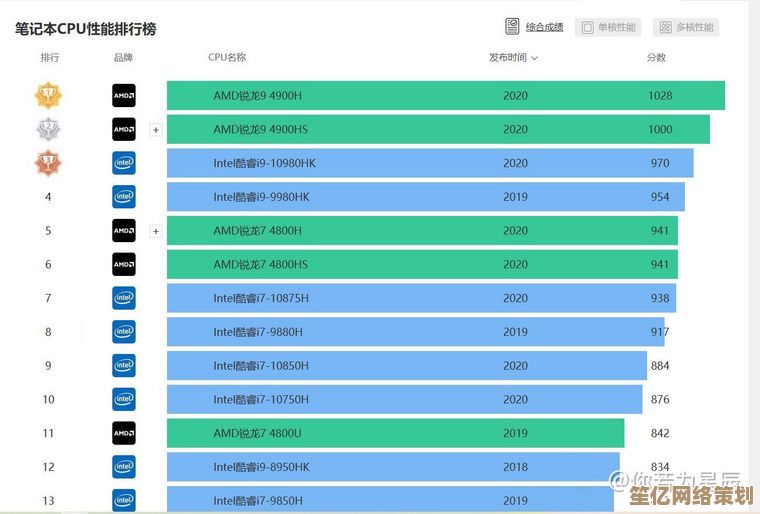The width and height of the screenshot is (760, 514).
Task: Click the 笔记本CPU性能排行榜 title
Action: pos(85,29)
